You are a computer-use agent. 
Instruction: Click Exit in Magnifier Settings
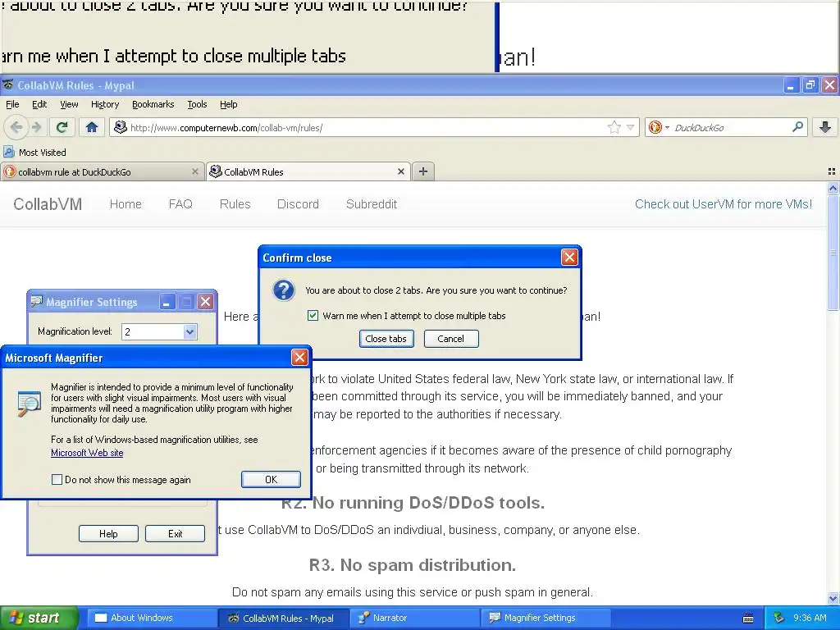pos(176,533)
